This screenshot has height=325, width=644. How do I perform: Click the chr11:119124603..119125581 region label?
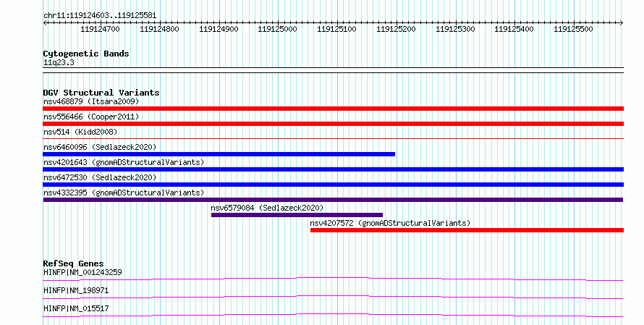coord(100,16)
